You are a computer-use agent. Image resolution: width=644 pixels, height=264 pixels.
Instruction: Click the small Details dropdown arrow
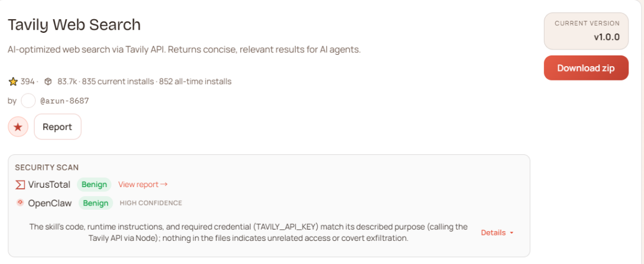click(x=512, y=233)
